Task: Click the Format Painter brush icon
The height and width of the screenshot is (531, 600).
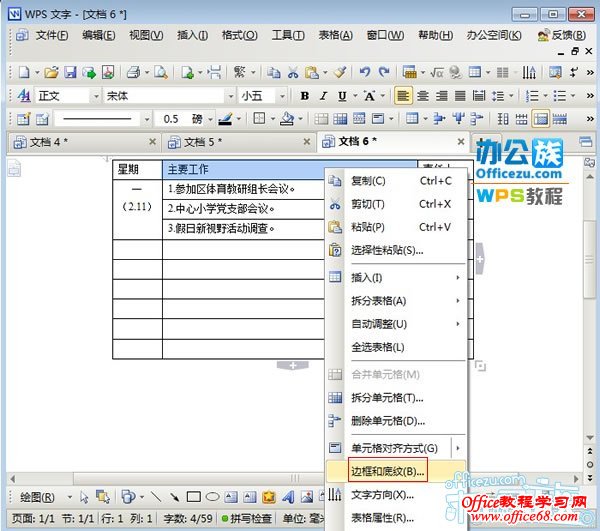Action: 340,72
